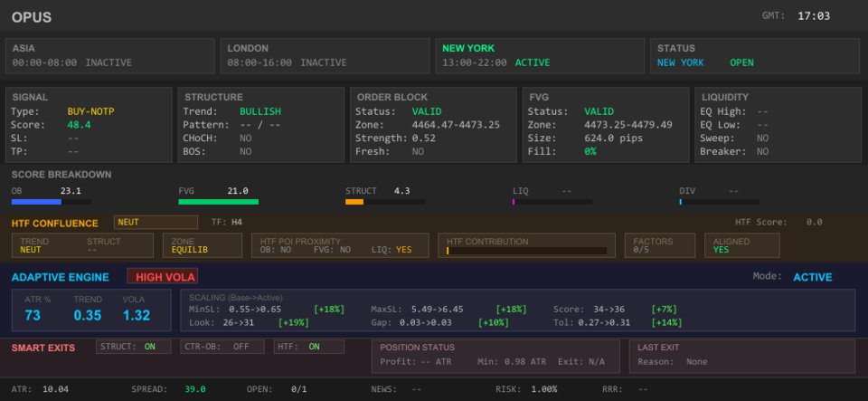The image size is (868, 401).
Task: Click the blue OB score bar
Action: pyautogui.click(x=36, y=202)
